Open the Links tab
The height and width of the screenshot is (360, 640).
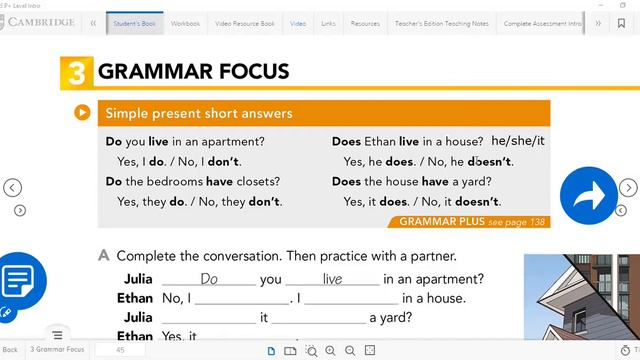[x=328, y=24]
